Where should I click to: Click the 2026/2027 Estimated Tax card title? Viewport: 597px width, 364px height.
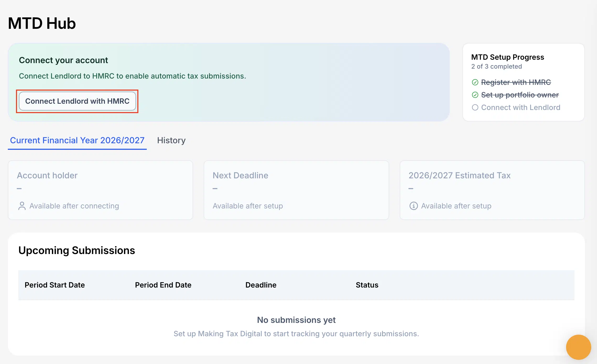point(459,175)
